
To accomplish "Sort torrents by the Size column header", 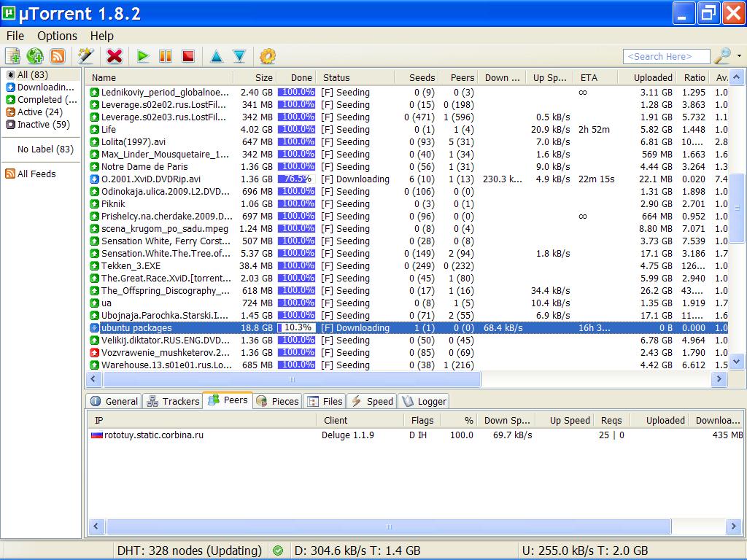I will pos(263,77).
